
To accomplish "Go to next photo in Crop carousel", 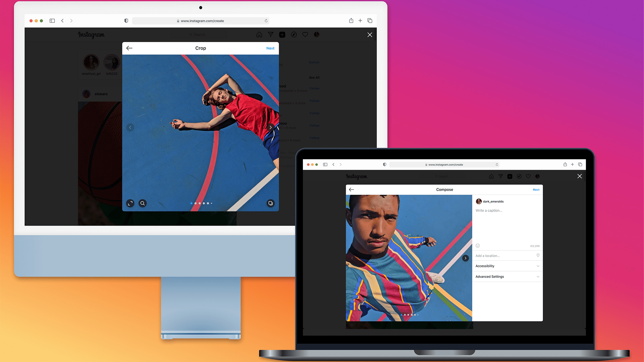I will coord(271,127).
